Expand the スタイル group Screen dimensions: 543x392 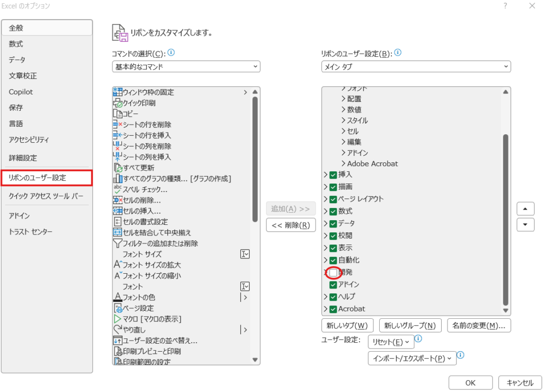point(343,120)
